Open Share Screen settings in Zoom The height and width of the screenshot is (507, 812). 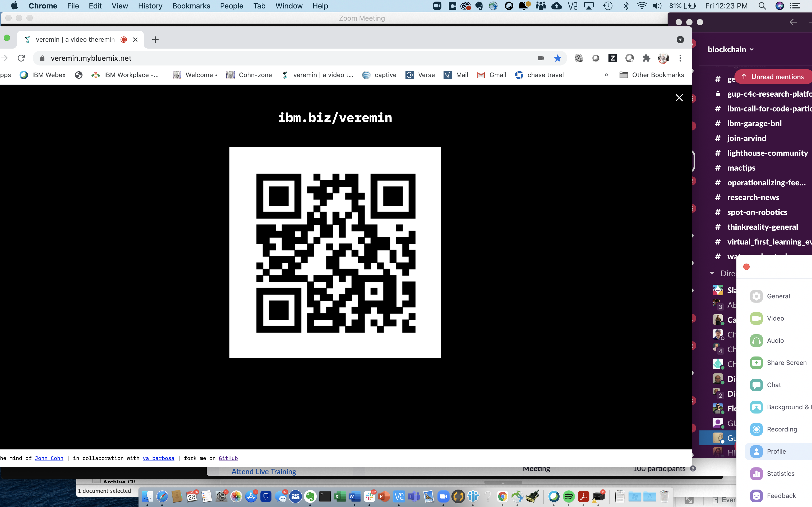click(786, 363)
